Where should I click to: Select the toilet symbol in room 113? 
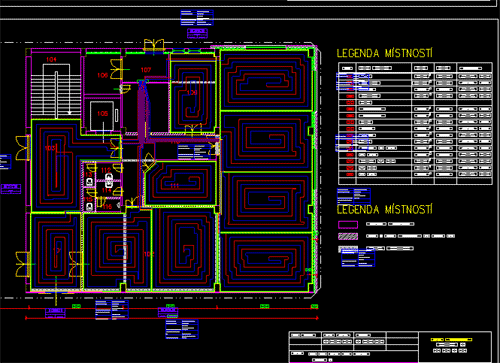(89, 182)
